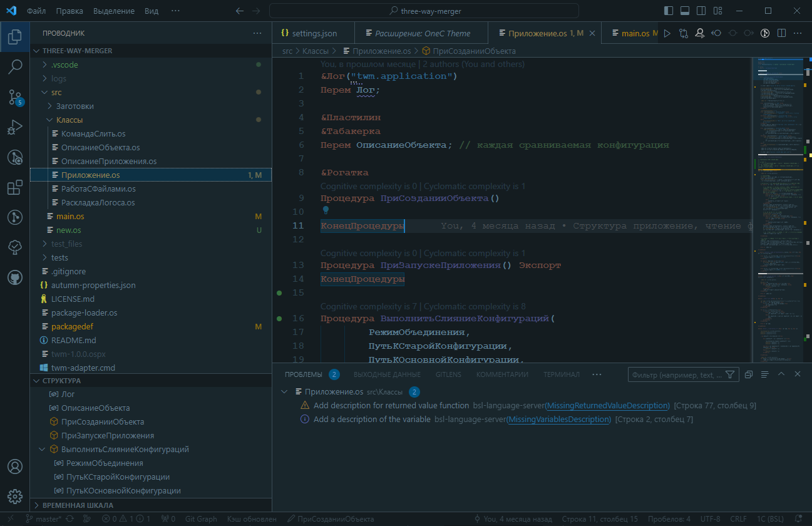Click Git Graph in status bar
Image resolution: width=812 pixels, height=526 pixels.
pos(201,519)
